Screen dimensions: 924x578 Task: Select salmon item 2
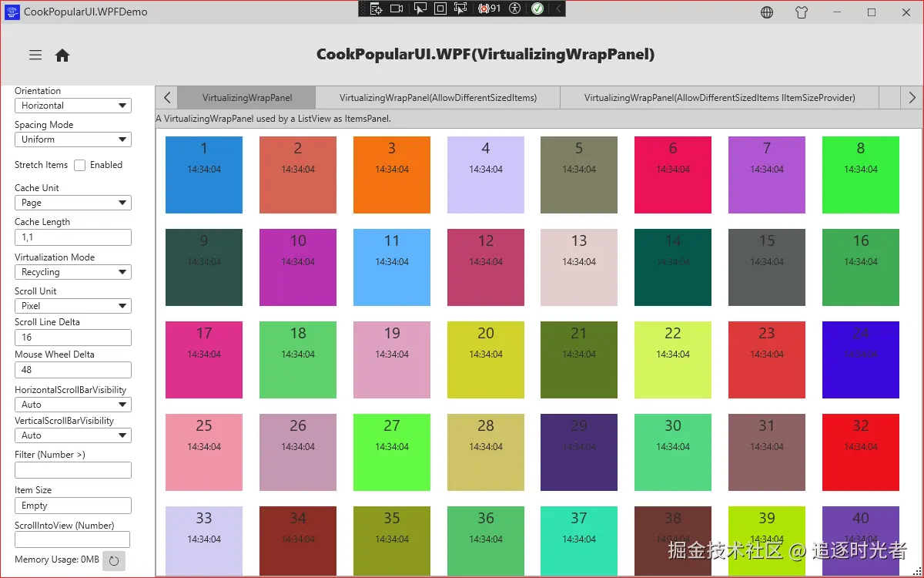pyautogui.click(x=298, y=175)
